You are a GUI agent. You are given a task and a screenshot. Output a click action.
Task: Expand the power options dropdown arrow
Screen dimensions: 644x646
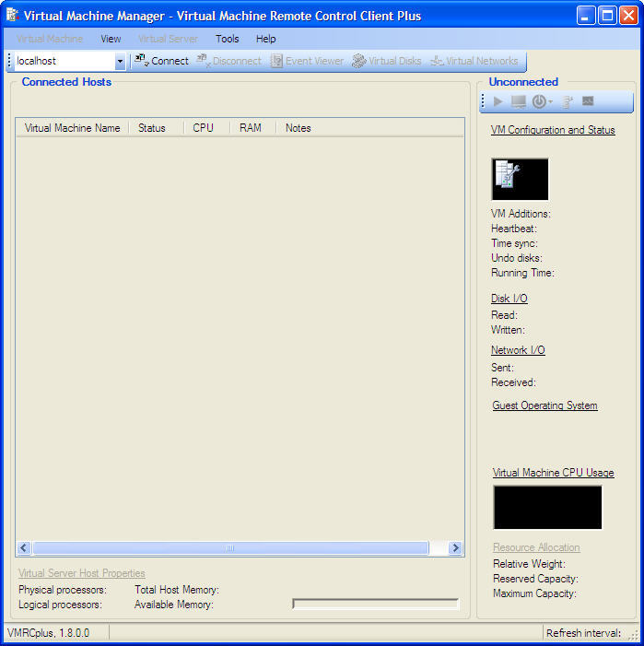coord(551,101)
